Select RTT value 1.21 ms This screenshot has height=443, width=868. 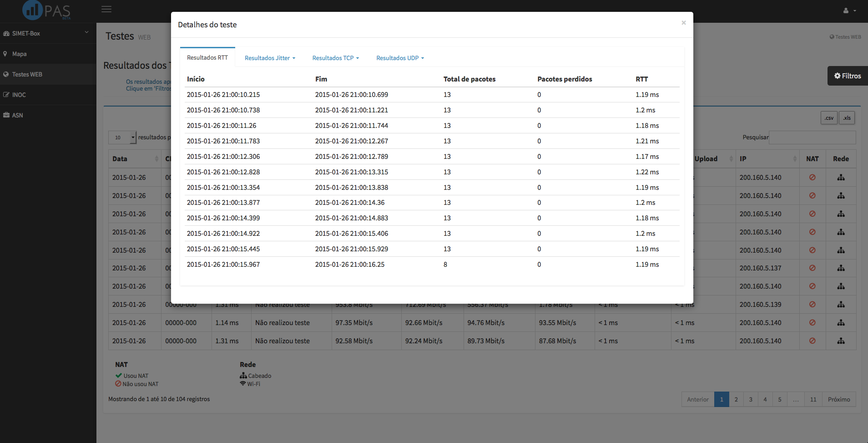coord(647,141)
